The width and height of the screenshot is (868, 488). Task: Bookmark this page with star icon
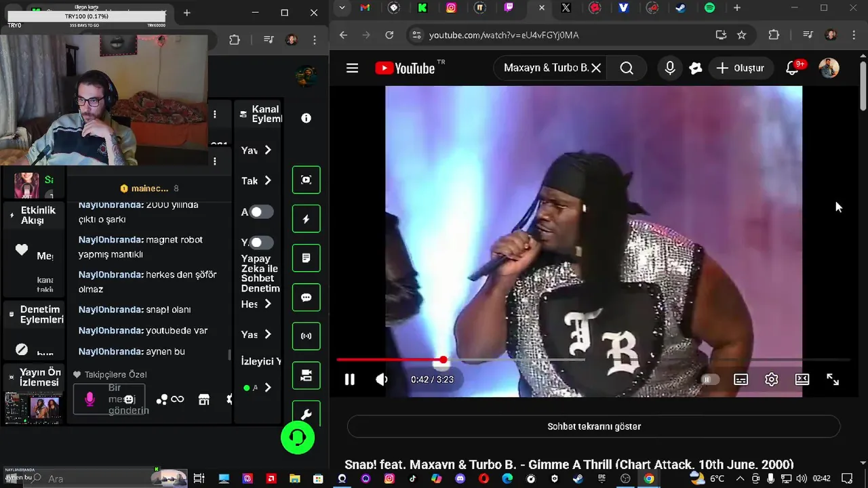pos(742,35)
